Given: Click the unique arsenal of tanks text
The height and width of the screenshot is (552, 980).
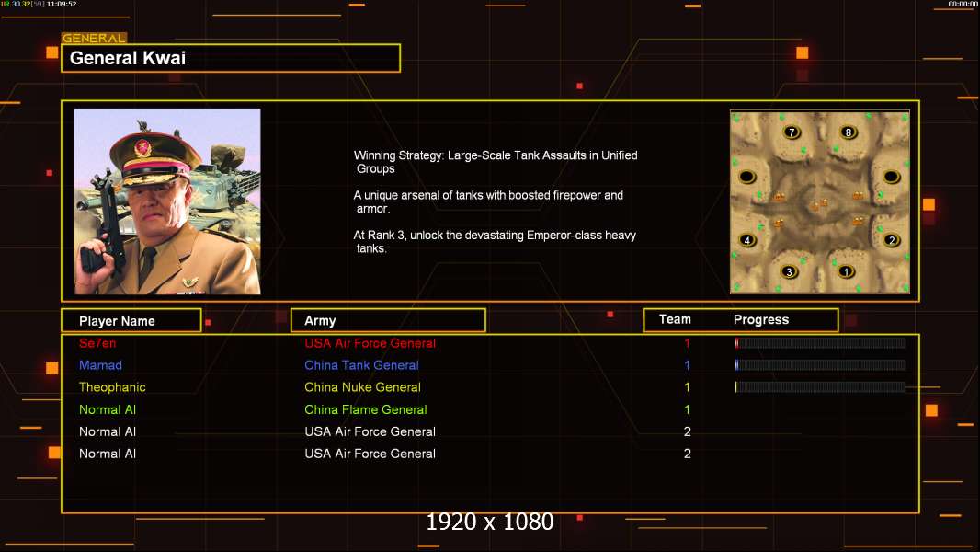Looking at the screenshot, I should (x=488, y=201).
